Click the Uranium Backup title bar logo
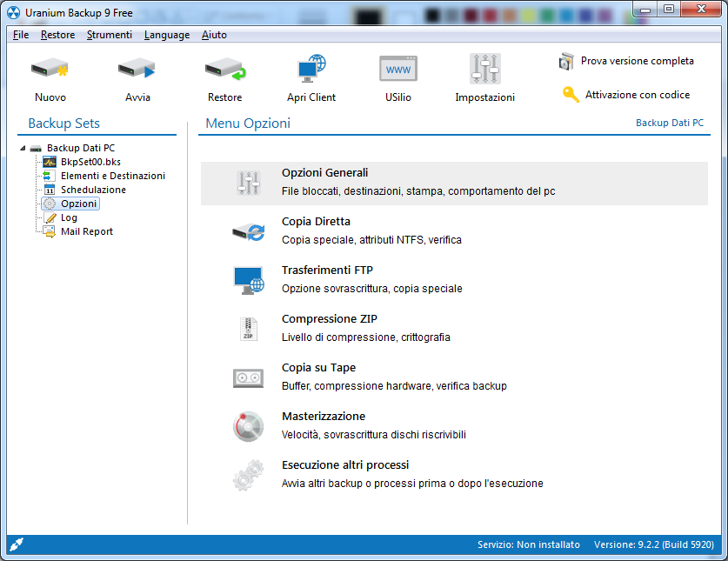Viewport: 728px width, 561px height. (x=13, y=13)
